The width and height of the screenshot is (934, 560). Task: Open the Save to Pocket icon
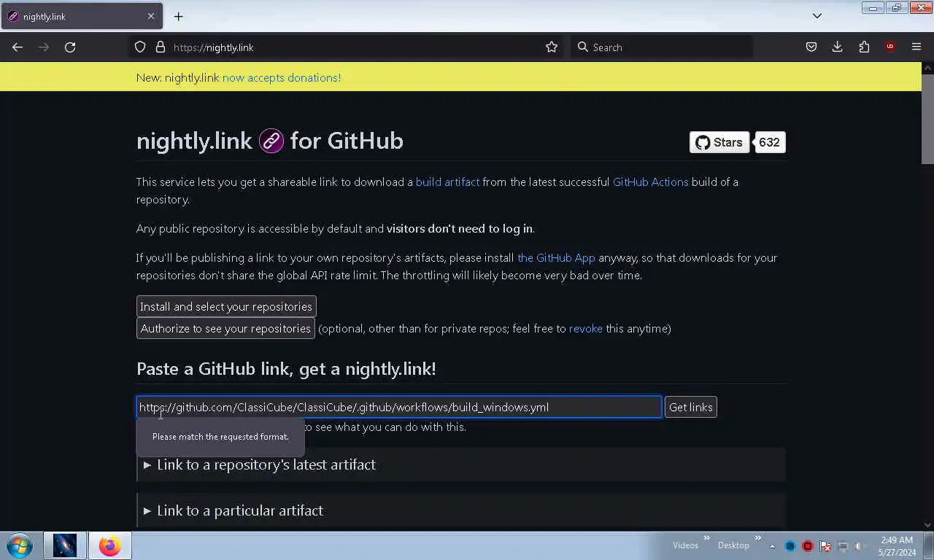pyautogui.click(x=811, y=47)
